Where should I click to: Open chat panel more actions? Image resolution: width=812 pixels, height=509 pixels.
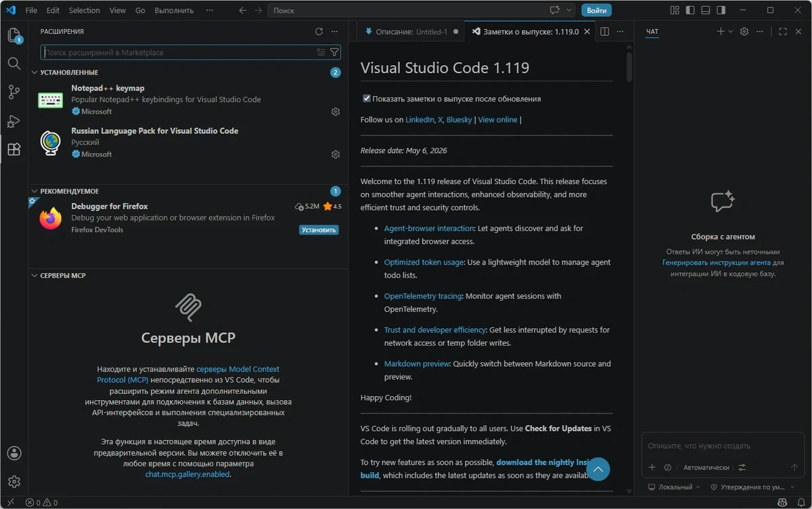coord(760,31)
